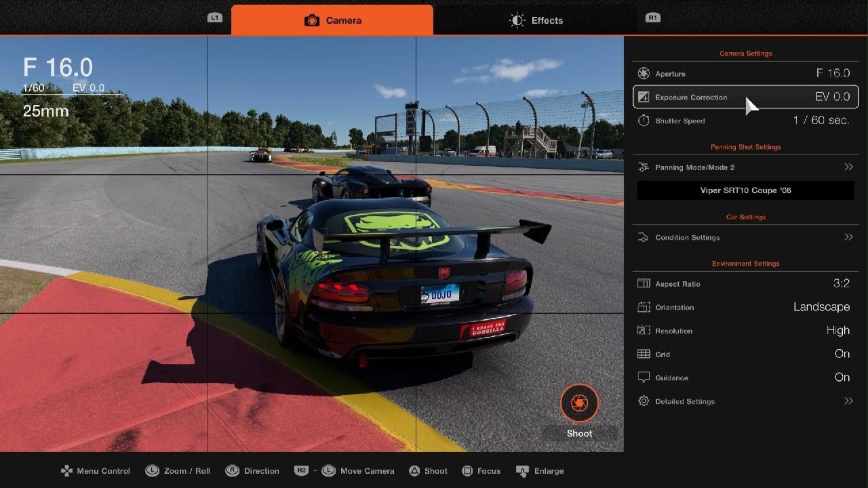The width and height of the screenshot is (868, 488).
Task: Click the brightness icon in Effects tab
Action: pos(517,20)
